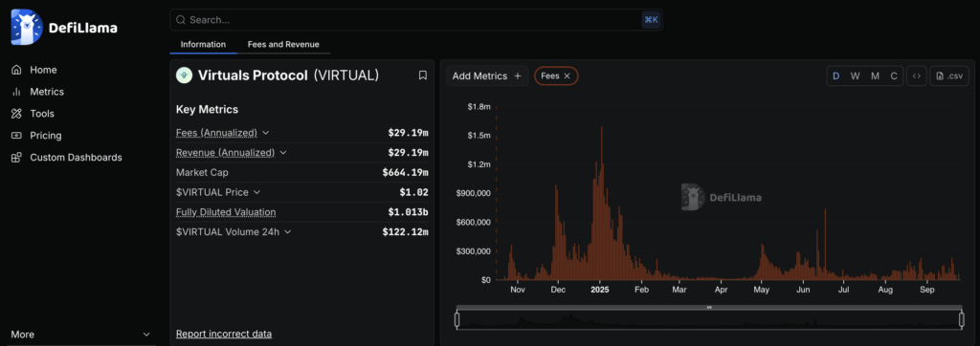Viewport: 980px width, 346px height.
Task: Click the 2025 x-axis label
Action: coord(599,290)
